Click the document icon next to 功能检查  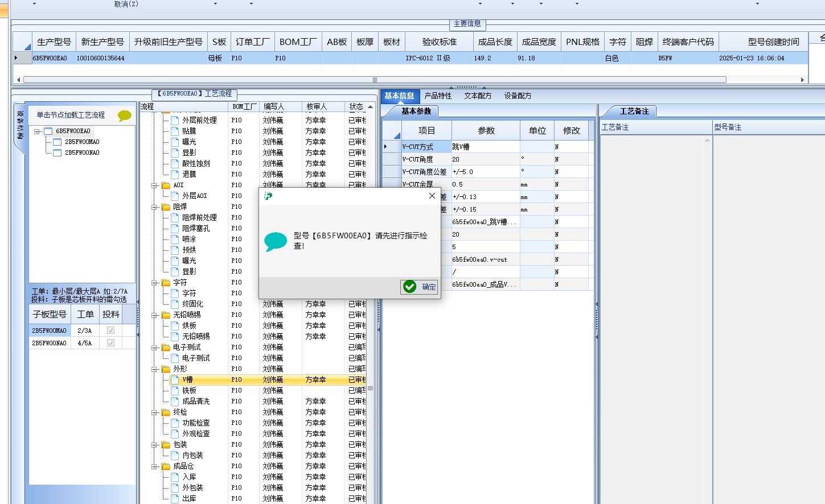pos(175,423)
